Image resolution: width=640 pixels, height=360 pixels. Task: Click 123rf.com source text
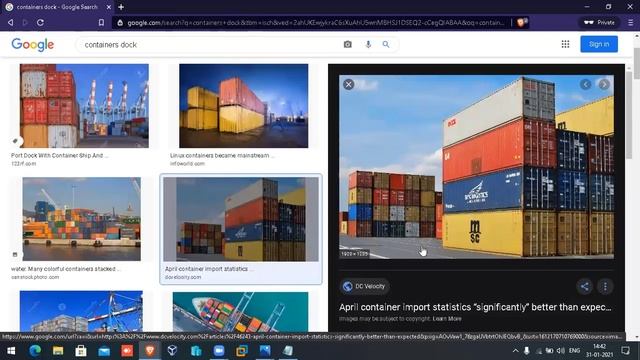(24, 164)
